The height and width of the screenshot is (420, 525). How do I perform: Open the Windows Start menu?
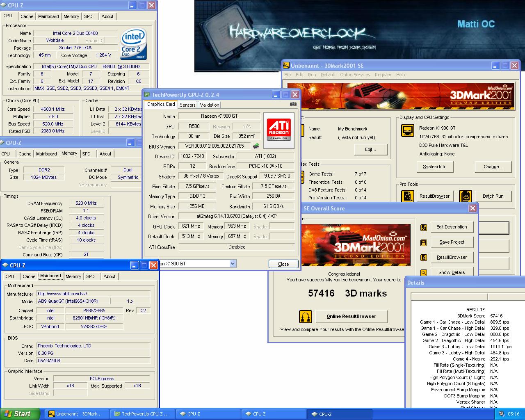20,414
